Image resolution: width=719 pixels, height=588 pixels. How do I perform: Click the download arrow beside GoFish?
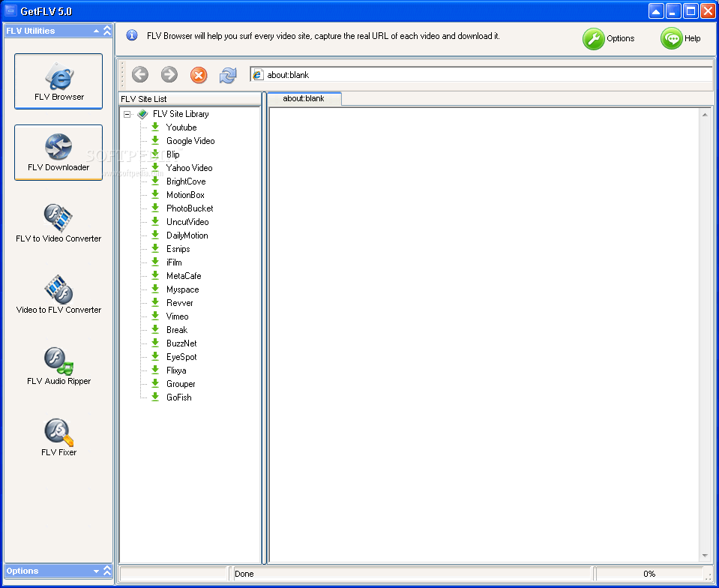[x=155, y=397]
